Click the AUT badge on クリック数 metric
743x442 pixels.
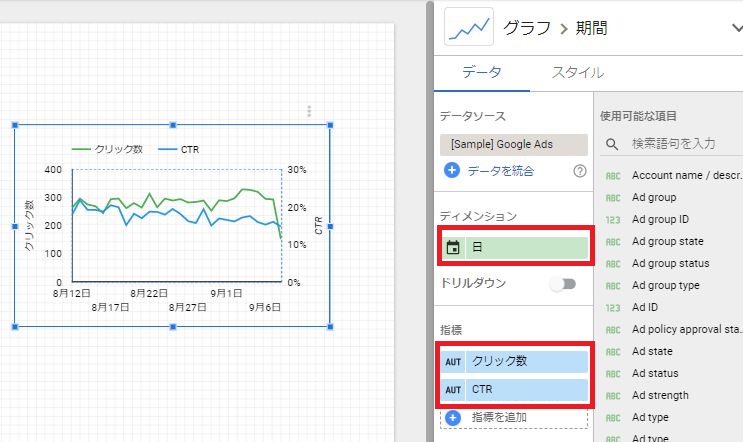(x=453, y=361)
